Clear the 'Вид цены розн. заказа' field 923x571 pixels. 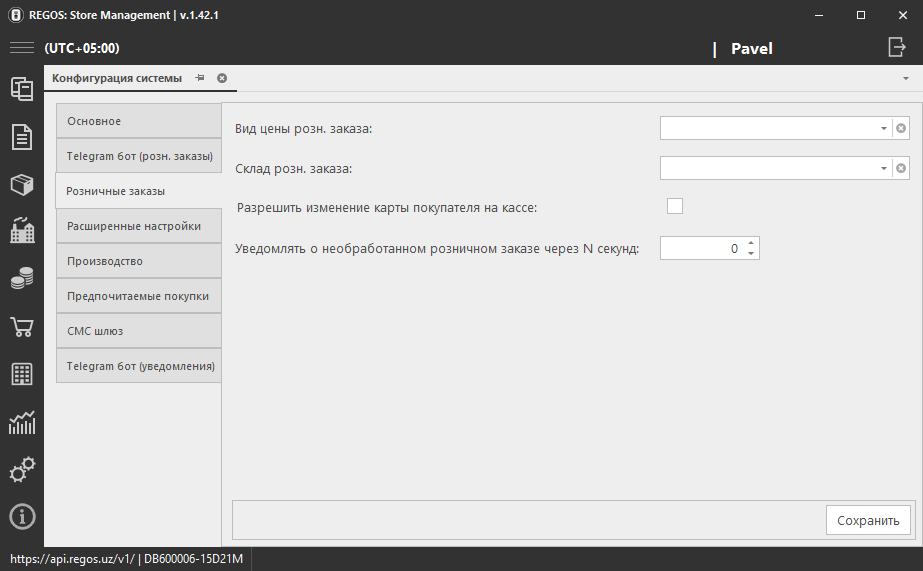(901, 128)
